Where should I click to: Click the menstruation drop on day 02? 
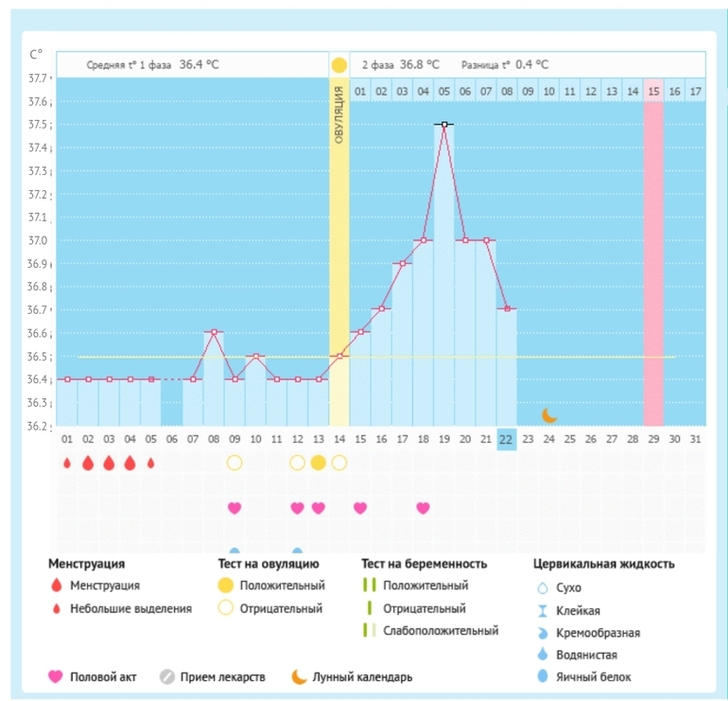pyautogui.click(x=88, y=463)
